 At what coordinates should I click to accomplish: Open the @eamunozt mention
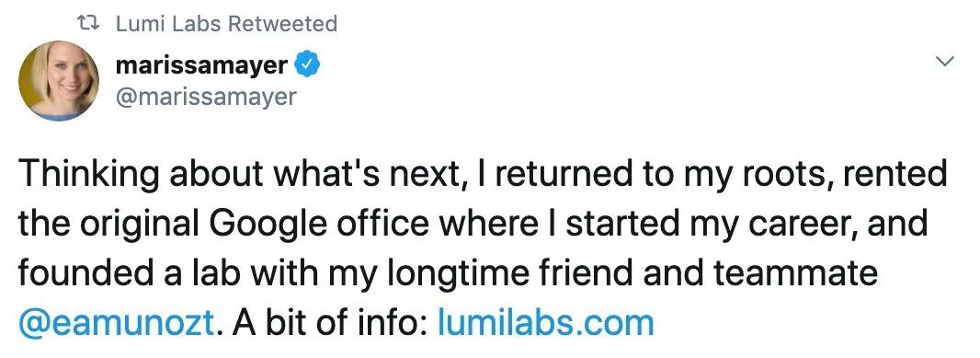pyautogui.click(x=117, y=324)
